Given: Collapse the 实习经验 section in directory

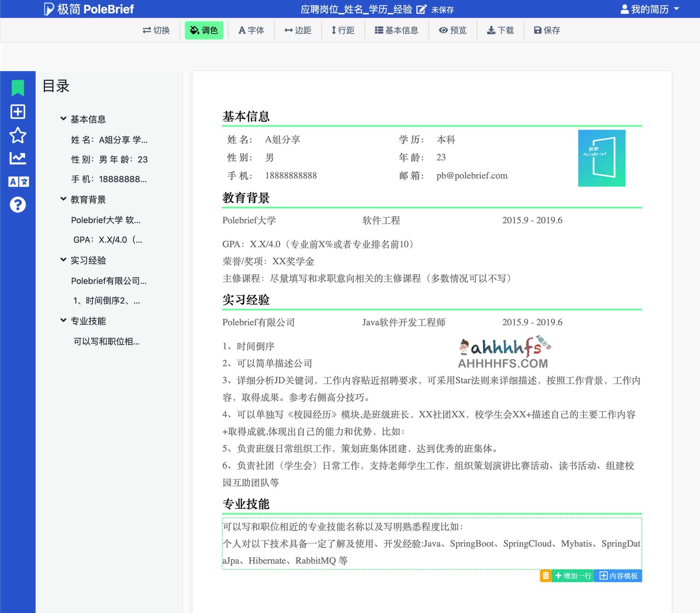Looking at the screenshot, I should [x=64, y=259].
